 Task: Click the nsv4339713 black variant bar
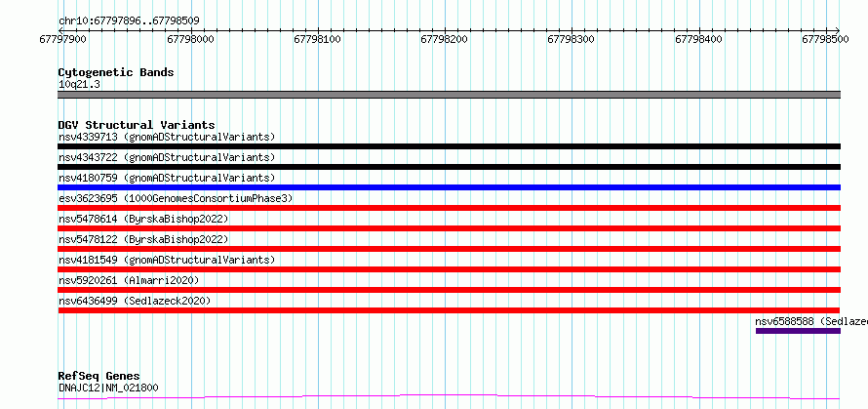point(449,146)
